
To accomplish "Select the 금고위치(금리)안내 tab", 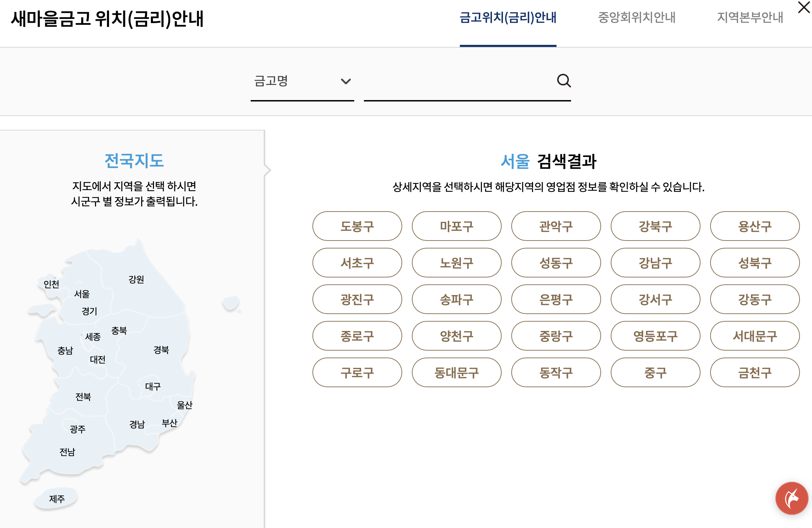I will [x=508, y=17].
